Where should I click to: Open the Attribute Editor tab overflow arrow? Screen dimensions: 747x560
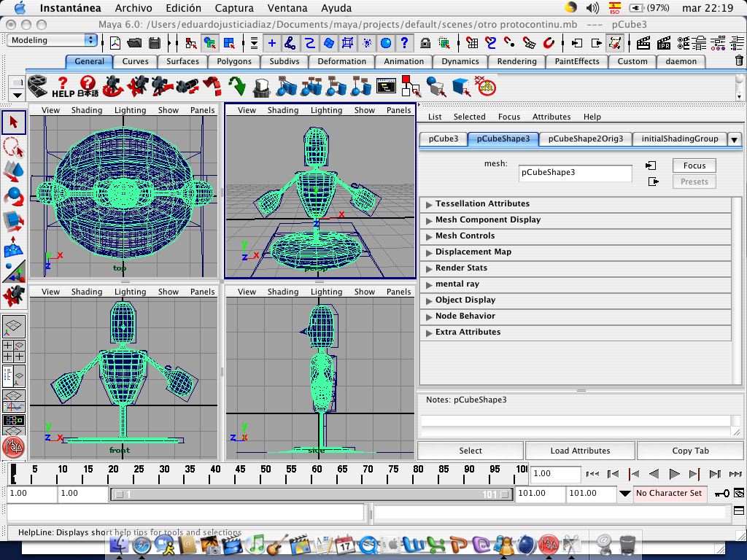click(734, 139)
